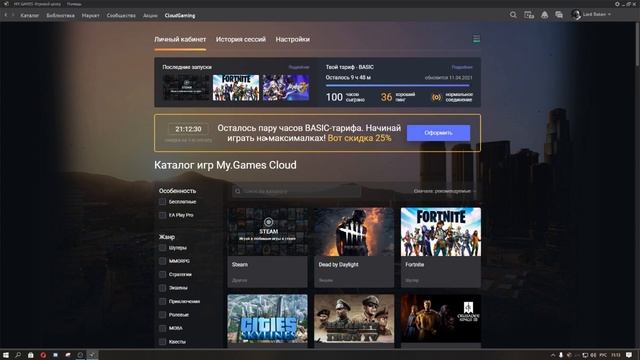Image resolution: width=640 pixels, height=360 pixels.
Task: Click the Steam logo on the Steam card
Action: coord(268,222)
